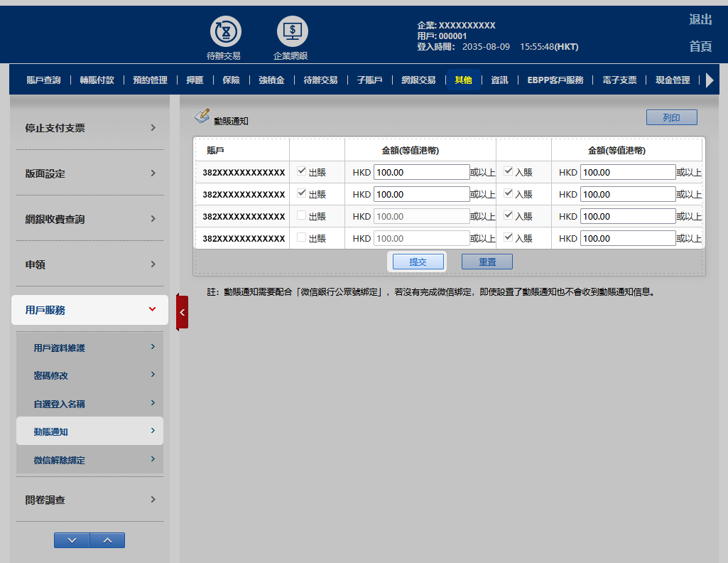Select the 現金管理 navigation menu item

click(673, 80)
